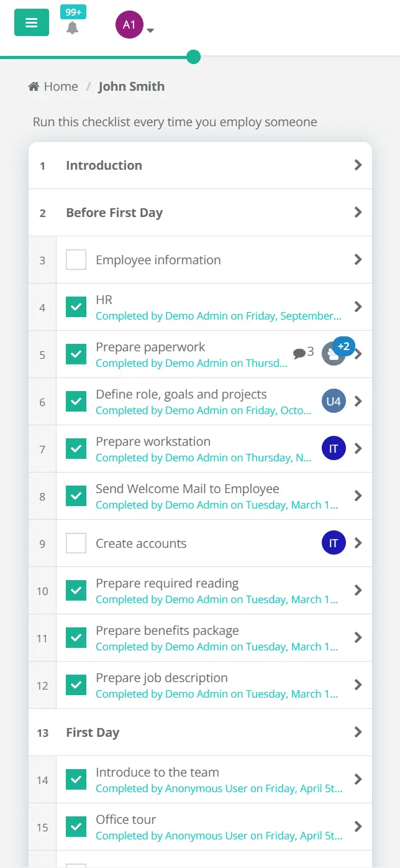
Task: Open the comments on Prepare paperwork
Action: (x=301, y=351)
